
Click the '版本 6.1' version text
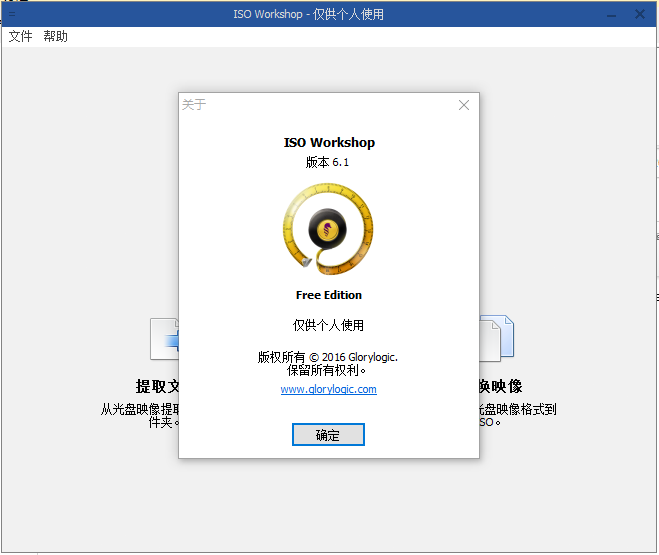tap(327, 162)
